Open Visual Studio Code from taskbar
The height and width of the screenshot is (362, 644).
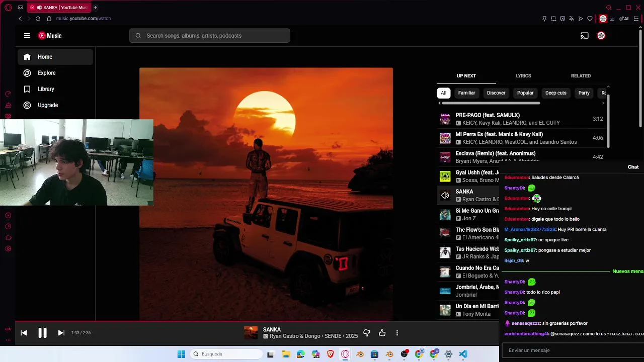coord(463,354)
